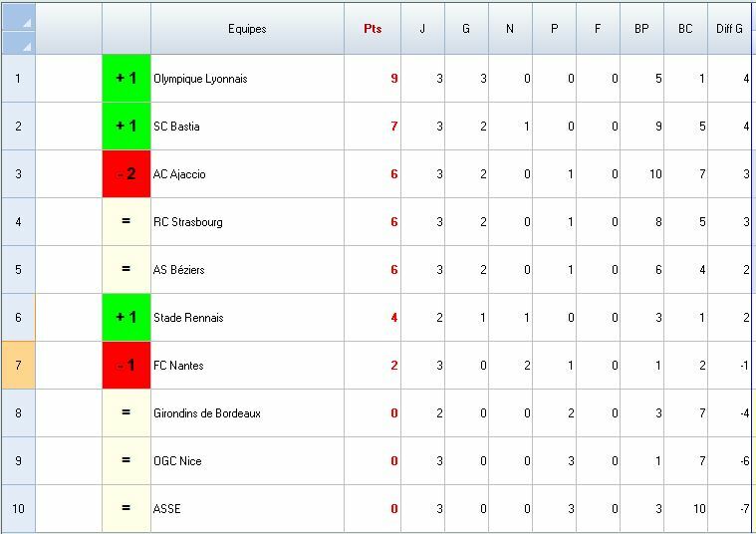Click the Girondins de Bordeaux cell

(x=247, y=413)
